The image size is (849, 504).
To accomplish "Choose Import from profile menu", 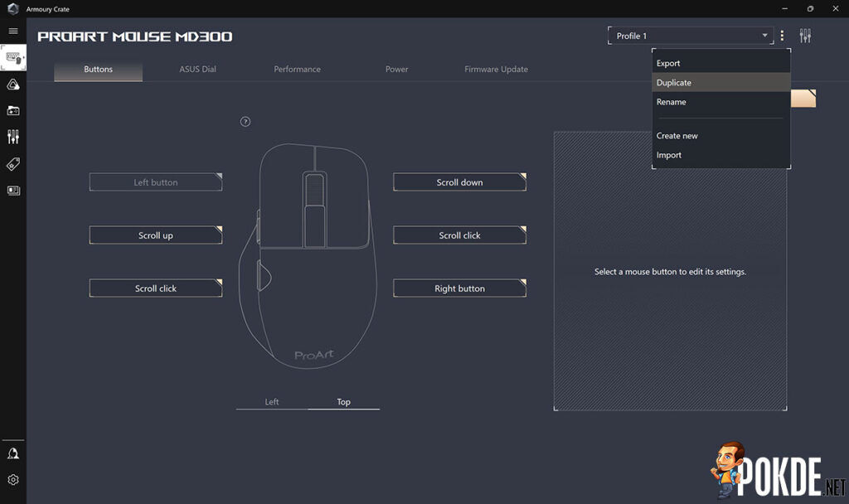I will pos(721,155).
